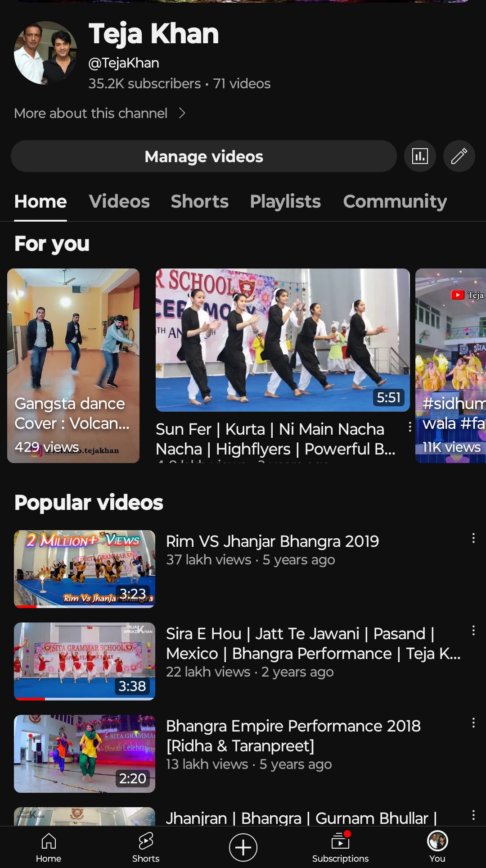Open Bhangra Empire Performance 2018 title
Image resolution: width=486 pixels, height=868 pixels.
coord(293,736)
